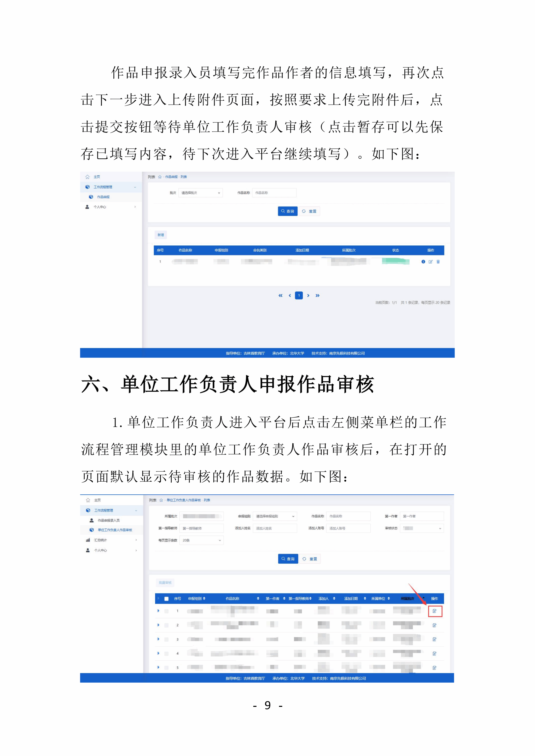Click the review icon for row 3
Screen dimensions: 535x756
[434, 639]
